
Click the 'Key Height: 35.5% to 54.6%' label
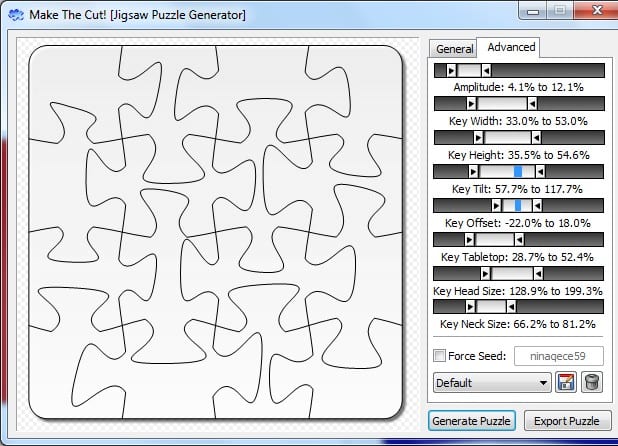(518, 155)
